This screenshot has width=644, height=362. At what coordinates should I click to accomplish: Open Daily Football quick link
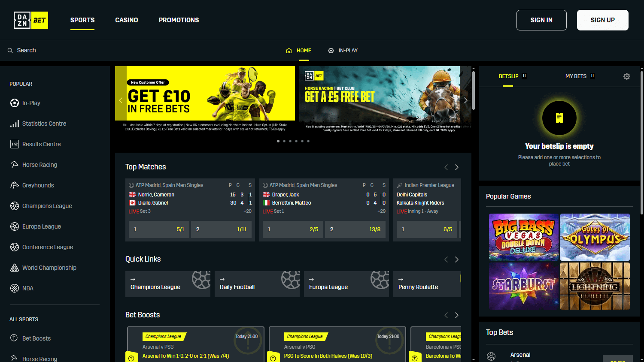coord(257,284)
